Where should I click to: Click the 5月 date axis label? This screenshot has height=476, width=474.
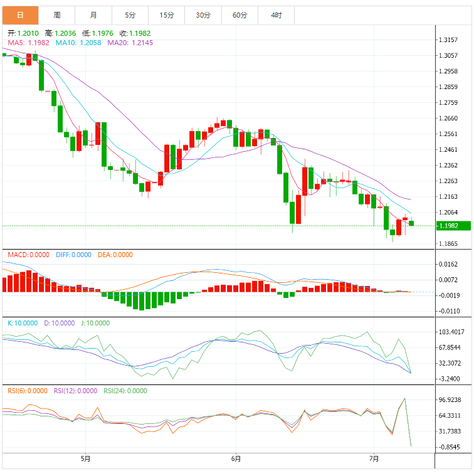pos(85,458)
